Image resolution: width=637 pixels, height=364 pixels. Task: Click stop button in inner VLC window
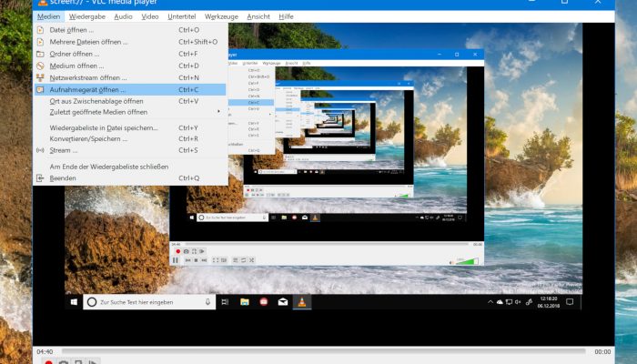pos(196,260)
